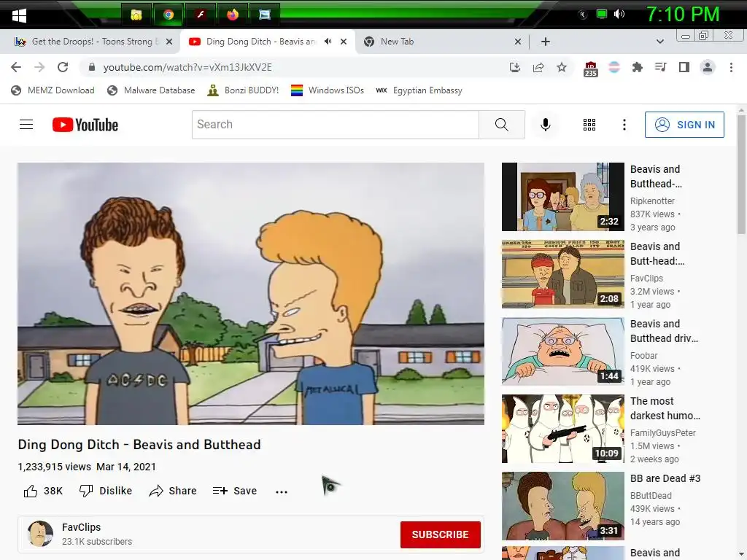Subscribe to the FavClips channel
Viewport: 747px width, 560px height.
pos(440,534)
